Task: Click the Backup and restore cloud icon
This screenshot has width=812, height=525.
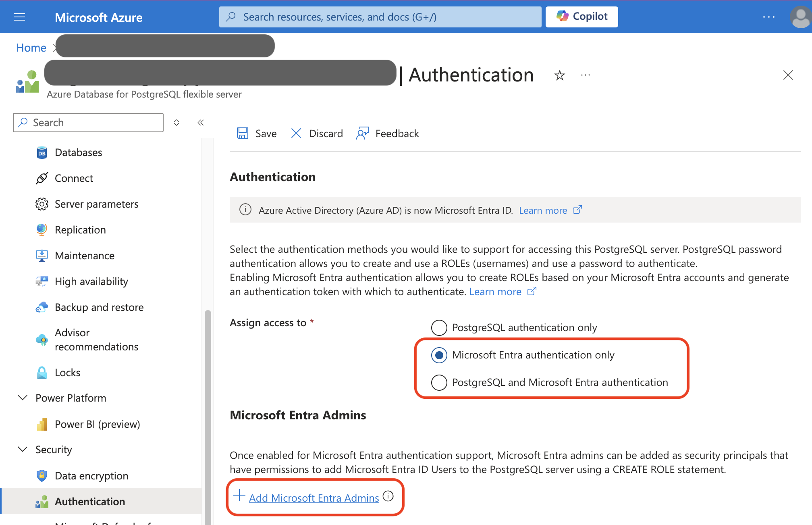Action: (42, 307)
